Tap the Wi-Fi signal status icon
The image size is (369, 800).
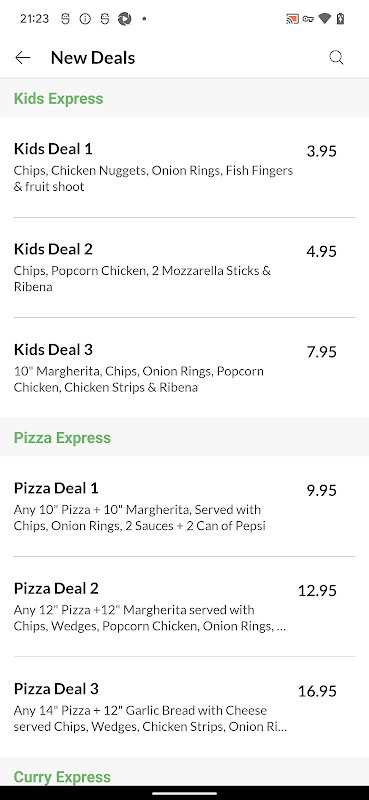click(325, 19)
